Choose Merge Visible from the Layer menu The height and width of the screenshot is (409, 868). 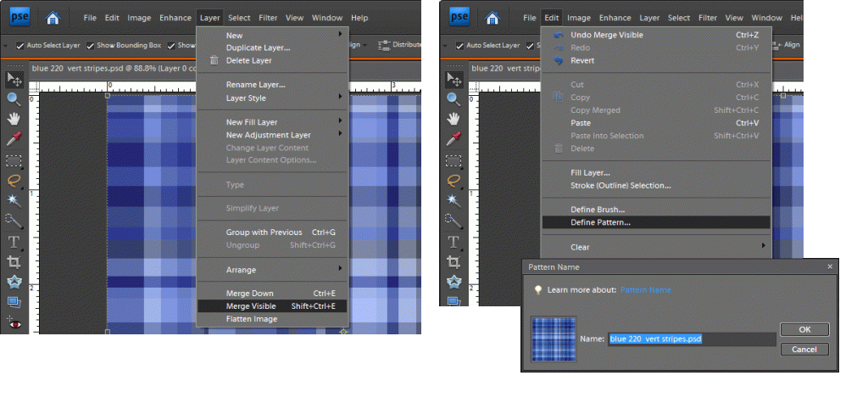pos(272,306)
